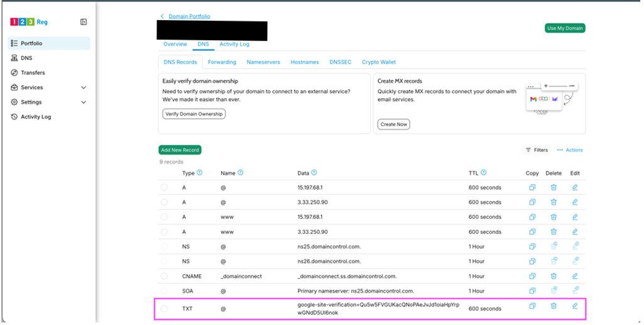Click the Add New Record button
This screenshot has height=325, width=644.
point(180,150)
